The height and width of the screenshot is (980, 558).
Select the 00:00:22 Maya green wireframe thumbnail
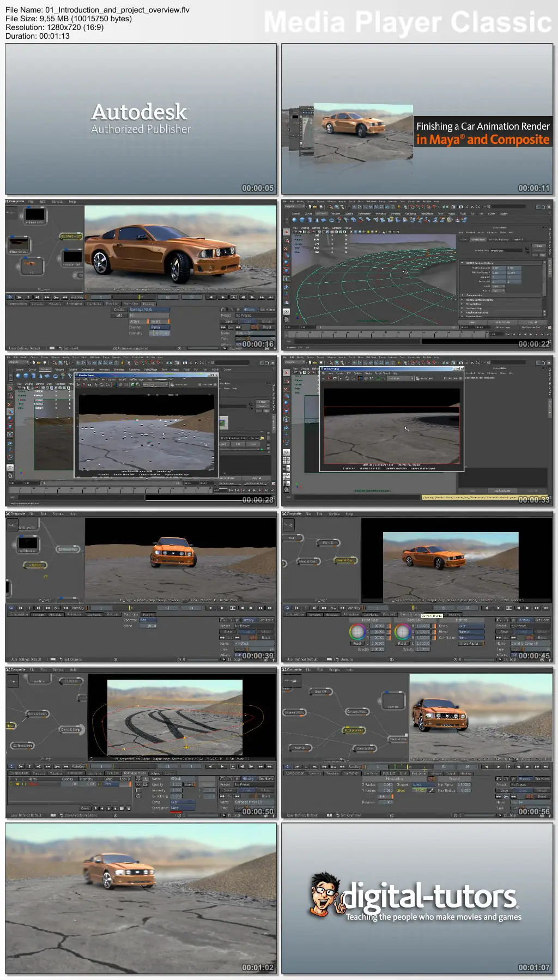click(417, 275)
